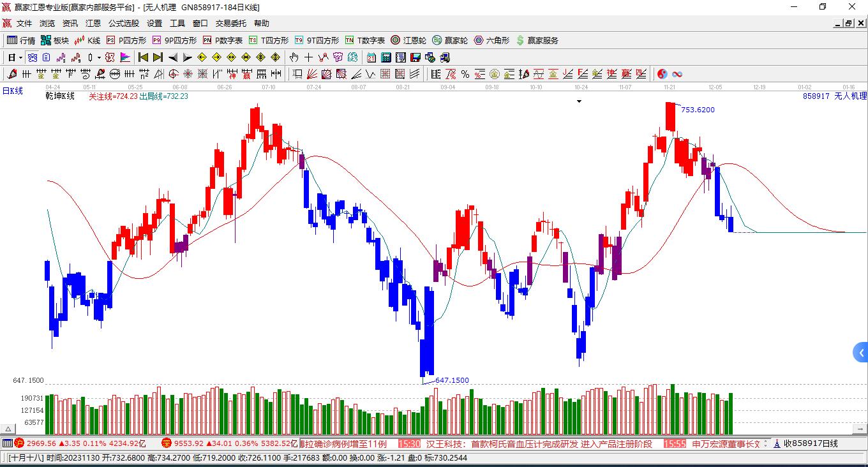This screenshot has height=467, width=868.
Task: Switch to the K线 chart view
Action: tap(87, 40)
